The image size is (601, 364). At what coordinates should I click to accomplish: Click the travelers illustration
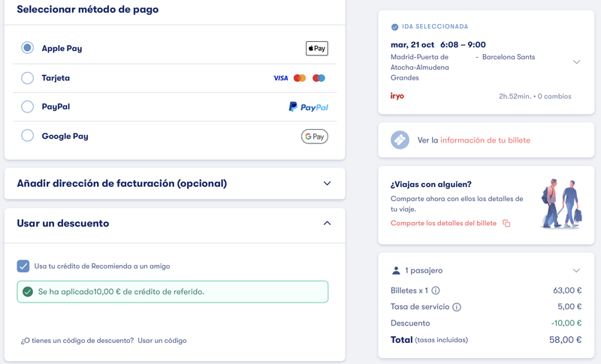coord(561,203)
